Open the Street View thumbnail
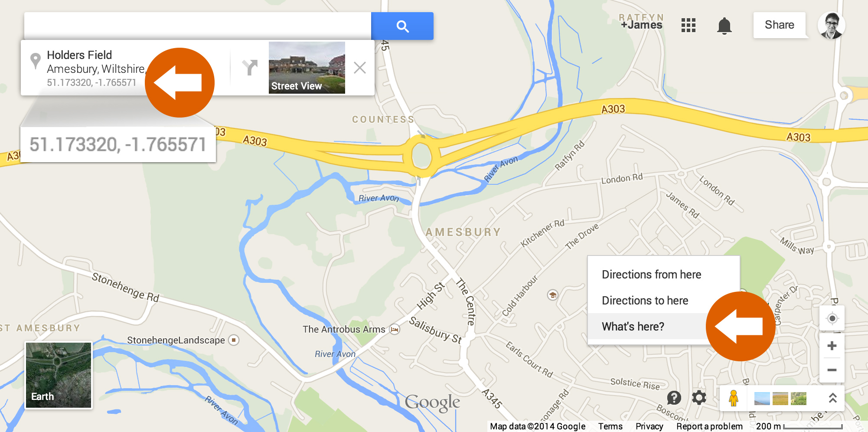The height and width of the screenshot is (432, 868). point(307,68)
